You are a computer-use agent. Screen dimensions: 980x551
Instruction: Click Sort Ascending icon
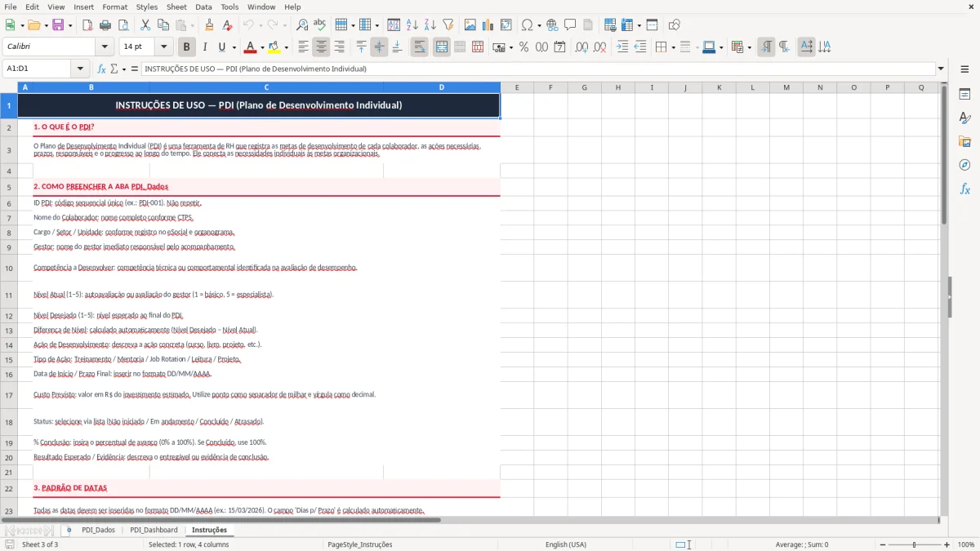tap(412, 25)
